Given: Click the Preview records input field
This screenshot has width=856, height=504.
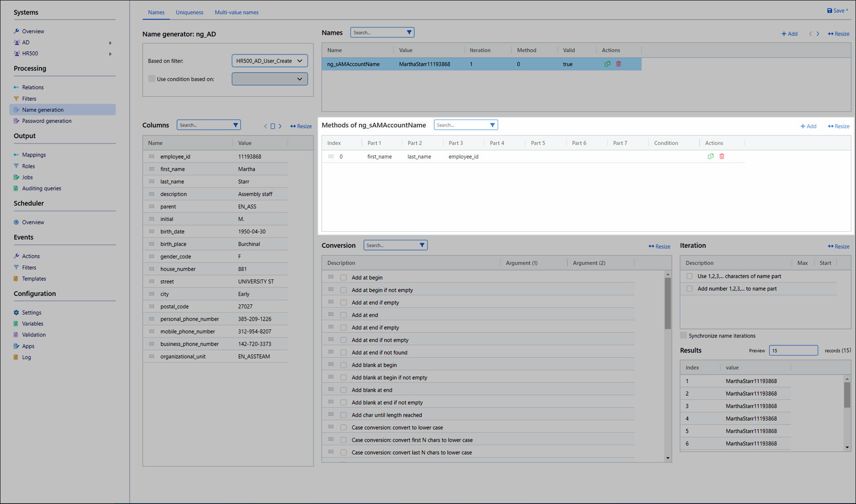Looking at the screenshot, I should point(793,351).
